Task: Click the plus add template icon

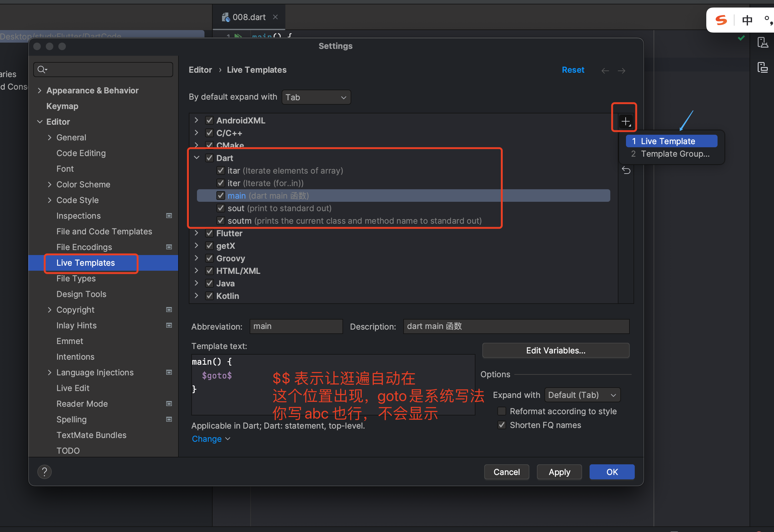Action: click(626, 121)
